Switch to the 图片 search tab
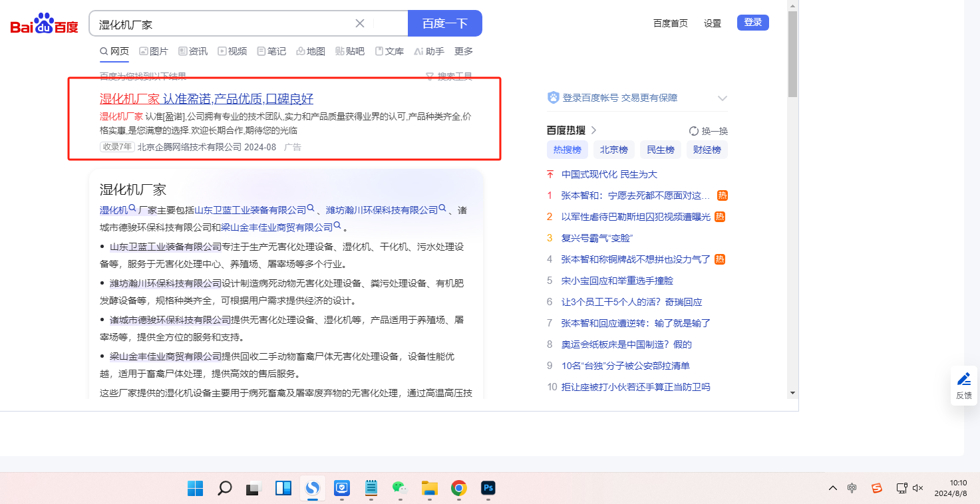The image size is (980, 504). (x=154, y=51)
